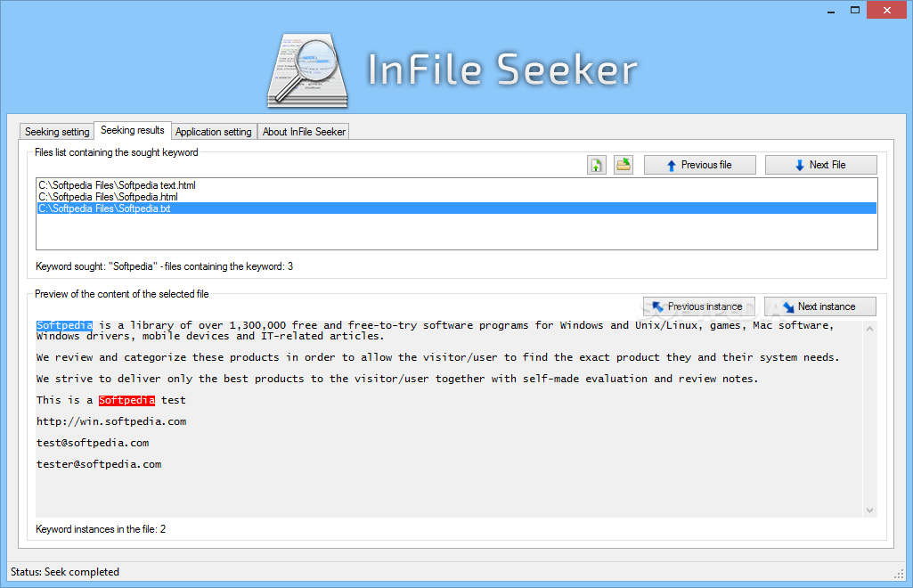Click the Next instance button
Image resolution: width=913 pixels, height=588 pixels.
click(x=820, y=306)
